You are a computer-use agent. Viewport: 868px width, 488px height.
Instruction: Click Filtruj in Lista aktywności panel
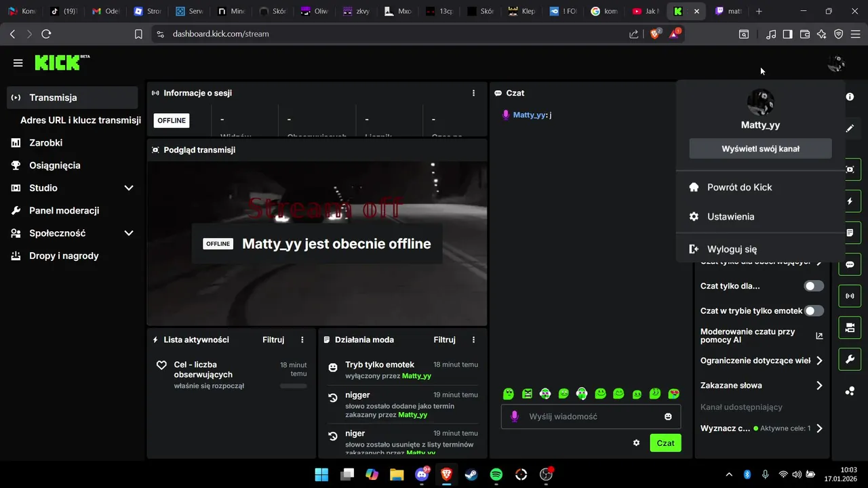[273, 340]
